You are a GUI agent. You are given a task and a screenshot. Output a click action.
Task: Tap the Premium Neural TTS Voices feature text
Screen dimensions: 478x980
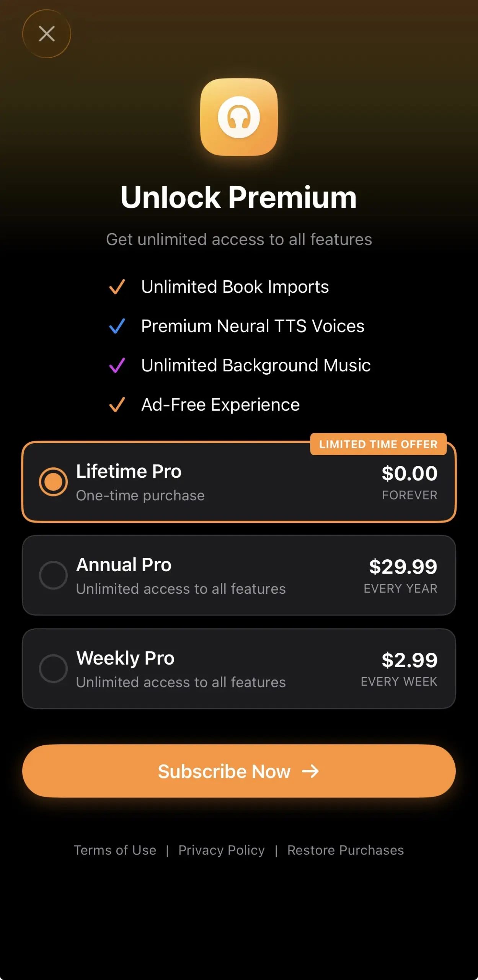point(253,326)
